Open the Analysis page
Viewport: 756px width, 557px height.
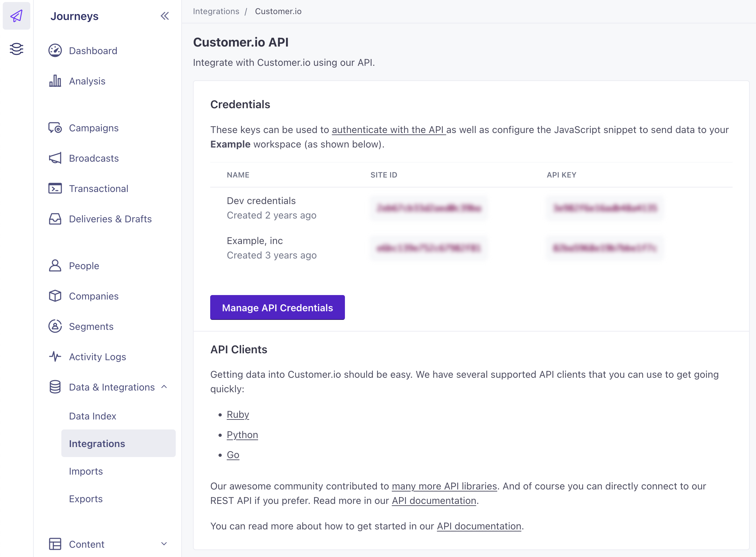click(87, 81)
